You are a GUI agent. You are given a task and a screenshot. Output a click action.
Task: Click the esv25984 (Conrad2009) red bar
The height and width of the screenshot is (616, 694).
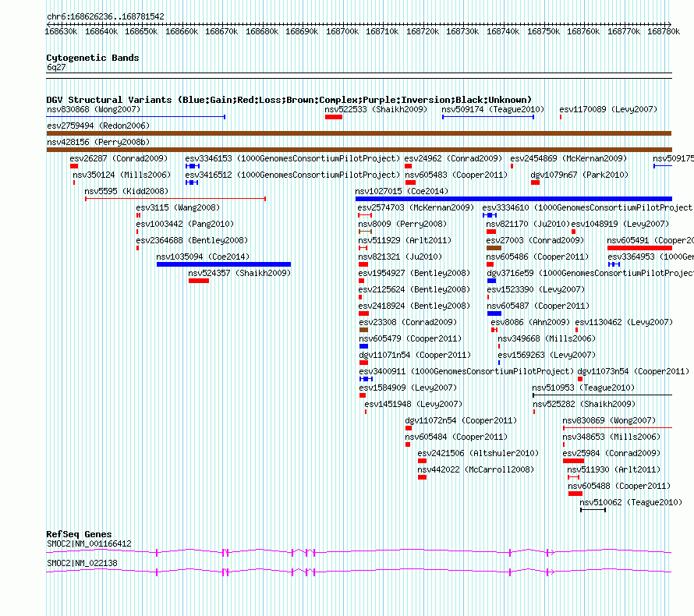click(x=573, y=461)
